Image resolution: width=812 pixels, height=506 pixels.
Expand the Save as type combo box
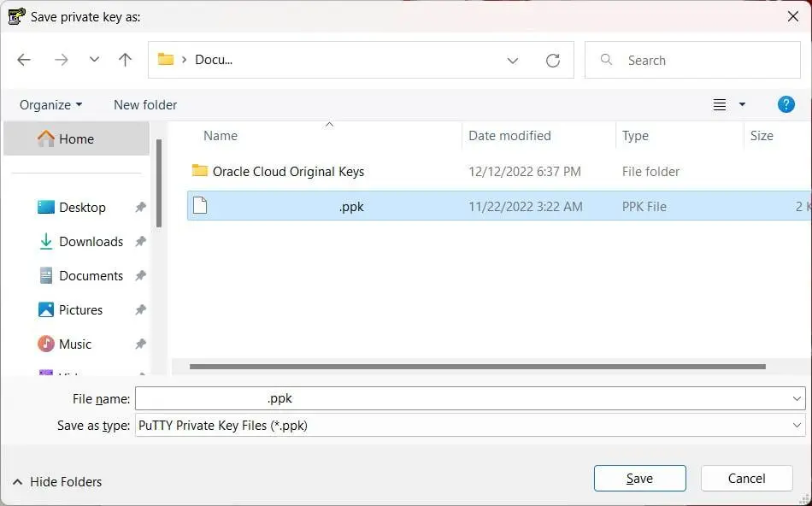470,425
